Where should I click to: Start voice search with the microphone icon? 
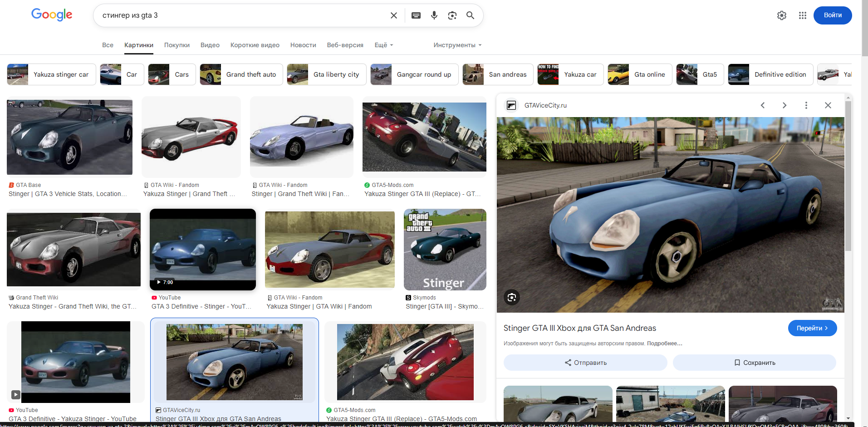[x=434, y=15]
